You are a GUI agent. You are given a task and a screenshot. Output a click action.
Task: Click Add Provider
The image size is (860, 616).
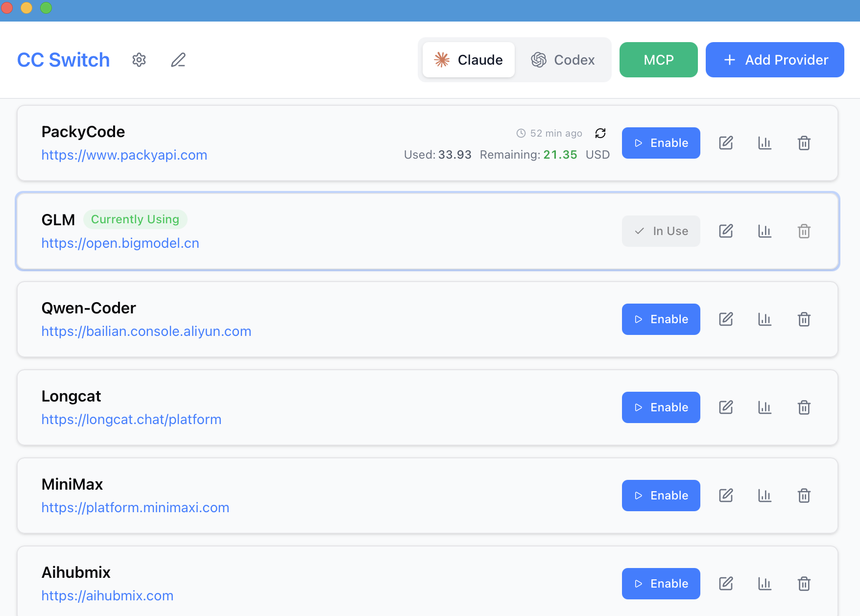point(775,60)
